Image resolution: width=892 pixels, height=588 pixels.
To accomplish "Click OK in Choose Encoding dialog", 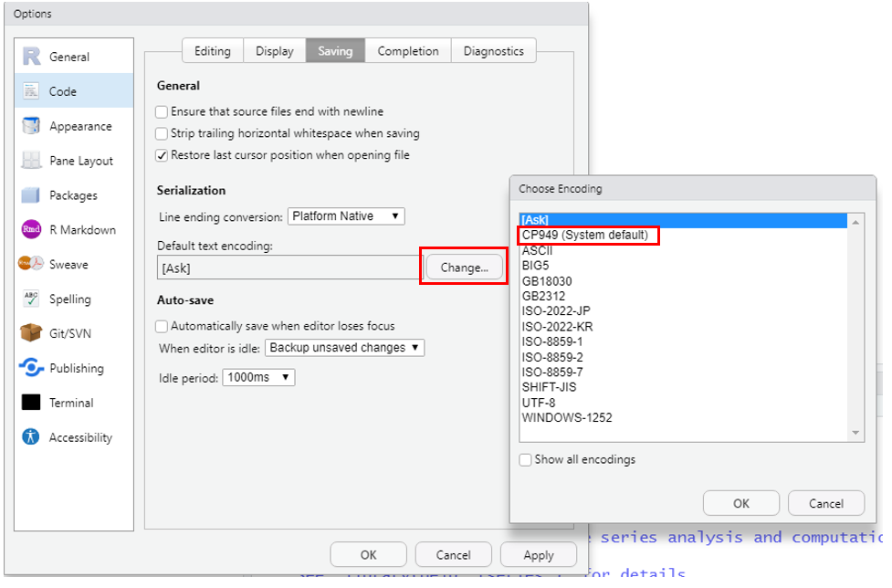I will [x=740, y=503].
